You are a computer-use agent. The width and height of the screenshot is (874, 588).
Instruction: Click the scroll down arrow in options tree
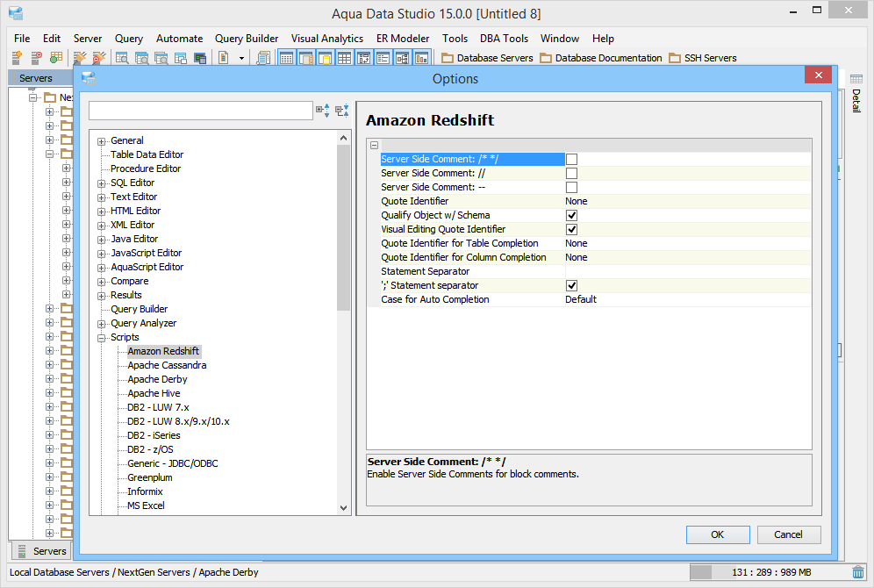[343, 508]
